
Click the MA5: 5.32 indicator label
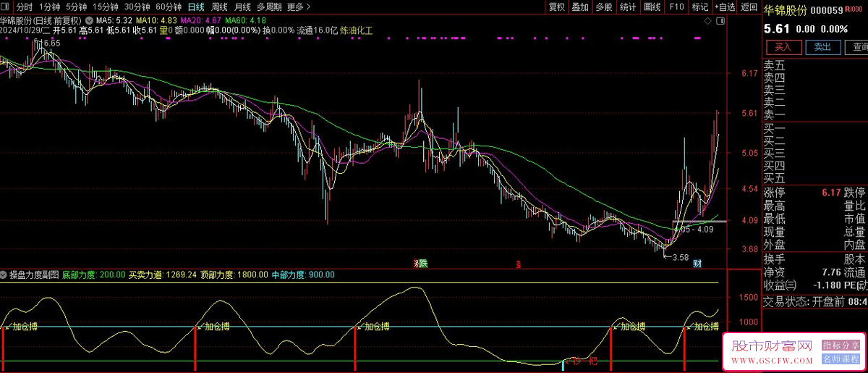click(114, 21)
